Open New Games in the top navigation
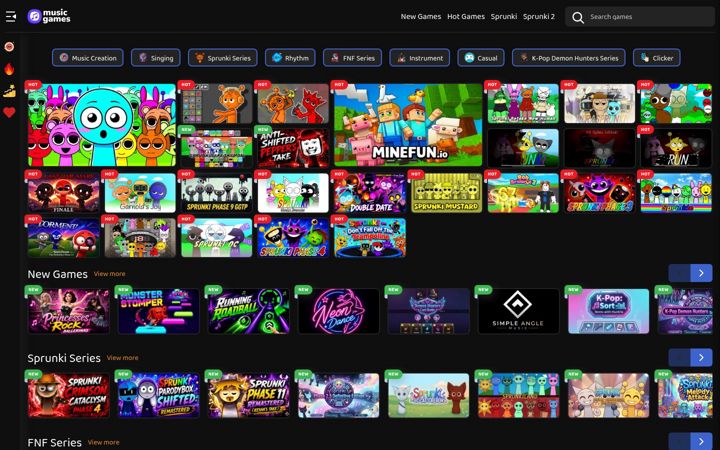 [421, 17]
